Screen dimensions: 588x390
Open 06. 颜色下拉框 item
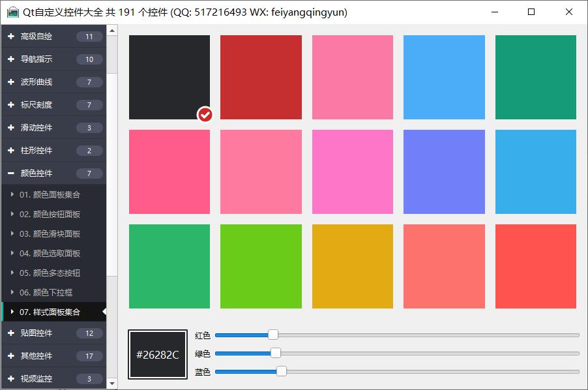[46, 292]
